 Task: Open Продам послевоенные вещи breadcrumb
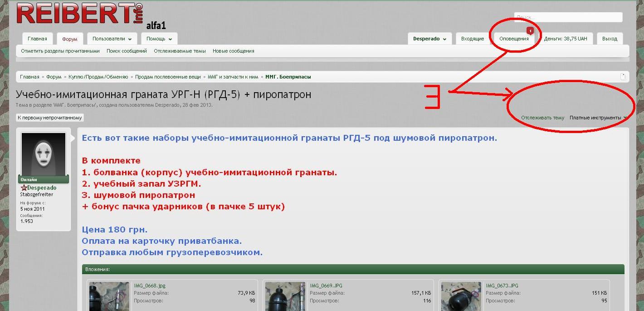click(168, 77)
